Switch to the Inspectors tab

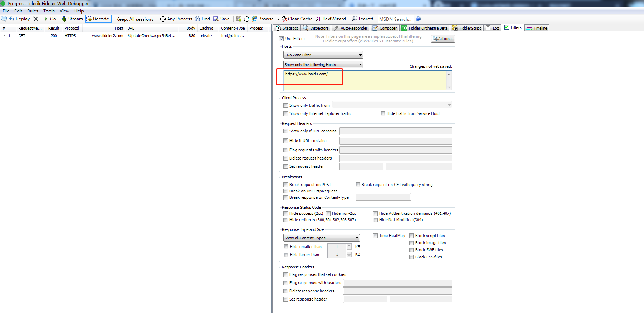(316, 28)
